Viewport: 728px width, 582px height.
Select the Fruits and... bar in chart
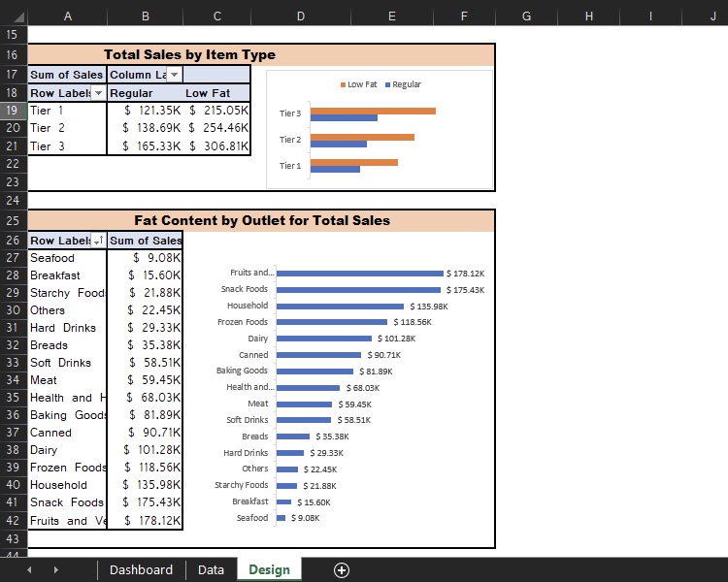tap(359, 274)
